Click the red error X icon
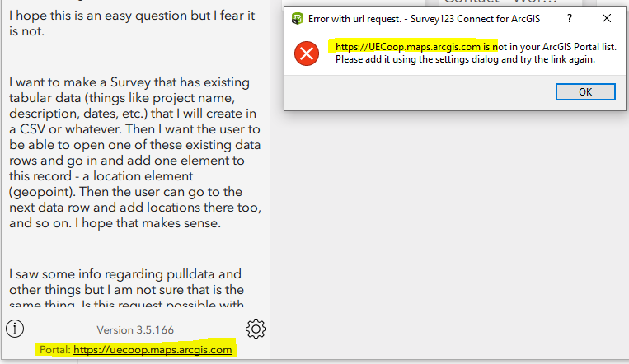The image size is (629, 364). pyautogui.click(x=307, y=54)
